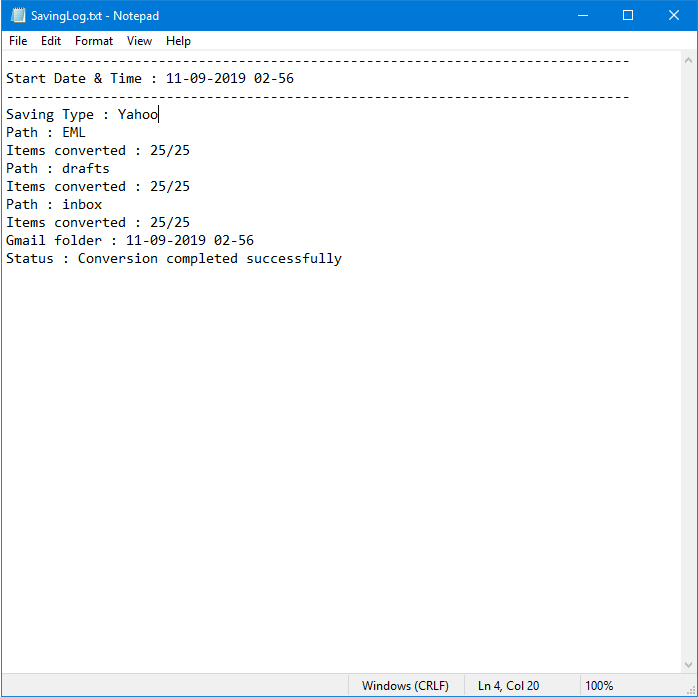Open the View menu
Viewport: 698px width, 697px height.
point(139,41)
